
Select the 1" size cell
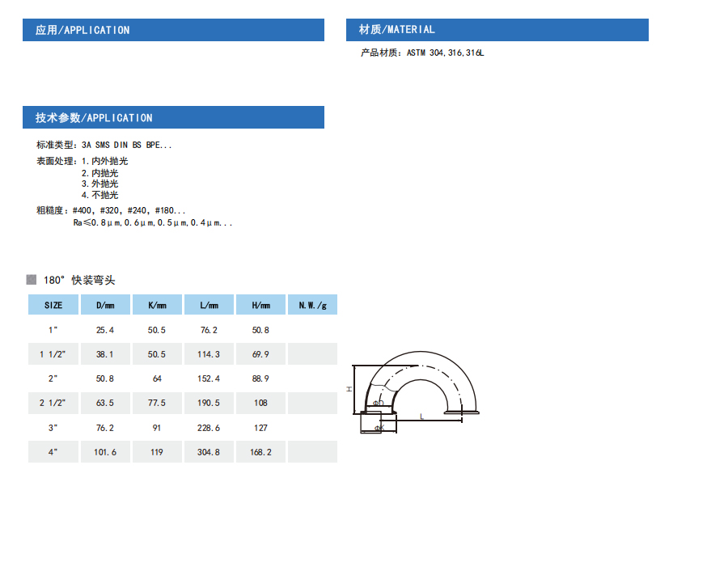point(53,330)
